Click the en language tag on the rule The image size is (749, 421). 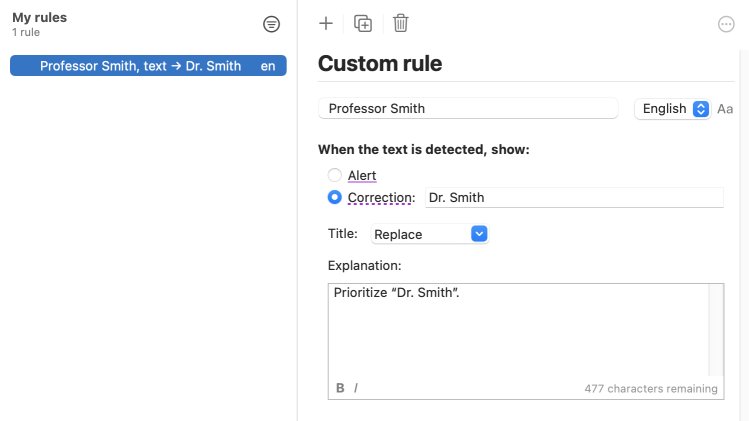tap(268, 66)
